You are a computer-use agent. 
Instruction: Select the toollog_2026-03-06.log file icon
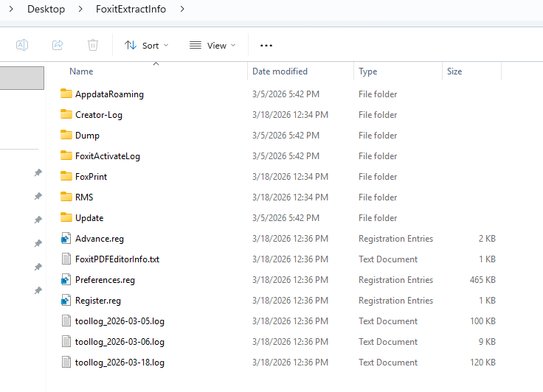pyautogui.click(x=66, y=341)
